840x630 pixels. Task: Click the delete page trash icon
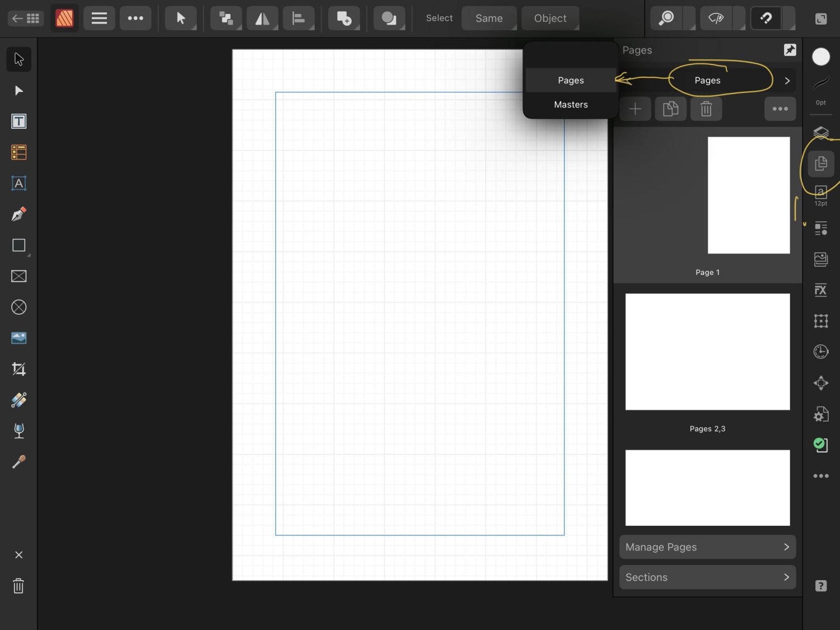tap(706, 109)
